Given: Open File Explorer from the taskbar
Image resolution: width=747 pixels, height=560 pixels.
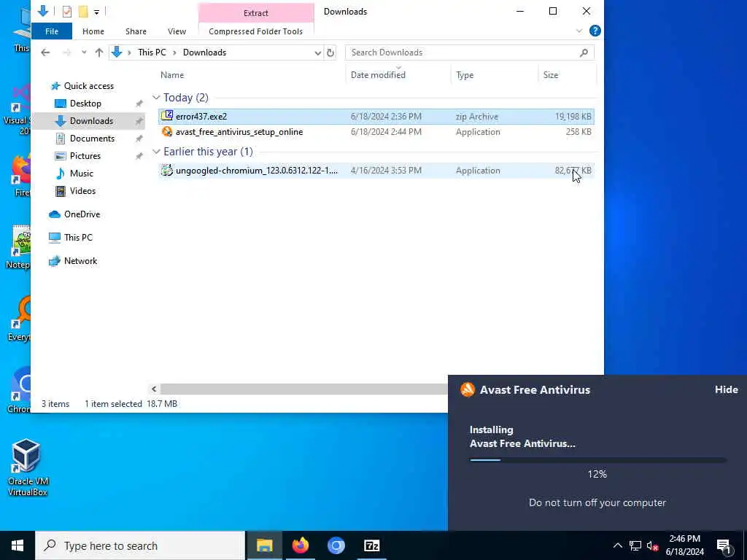Looking at the screenshot, I should (264, 545).
